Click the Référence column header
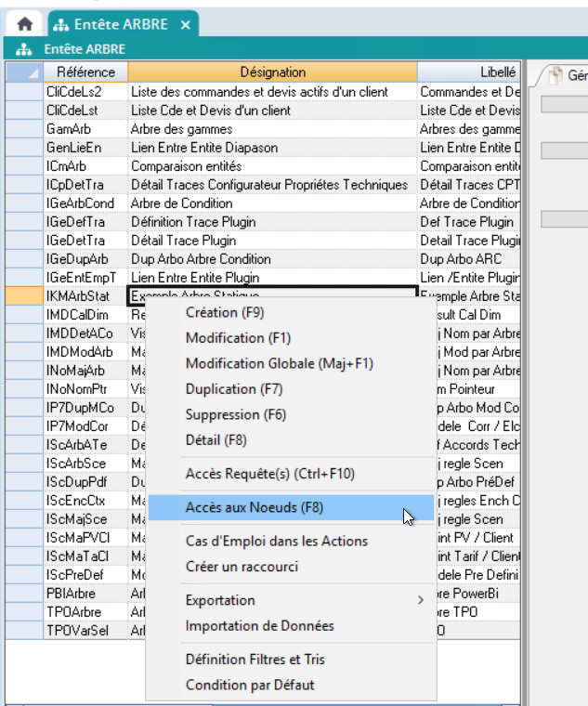This screenshot has height=706, width=588. 85,72
